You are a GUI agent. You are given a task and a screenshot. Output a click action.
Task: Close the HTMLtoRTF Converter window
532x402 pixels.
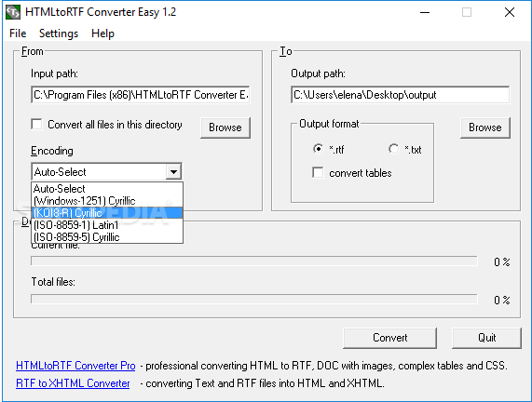tap(510, 12)
